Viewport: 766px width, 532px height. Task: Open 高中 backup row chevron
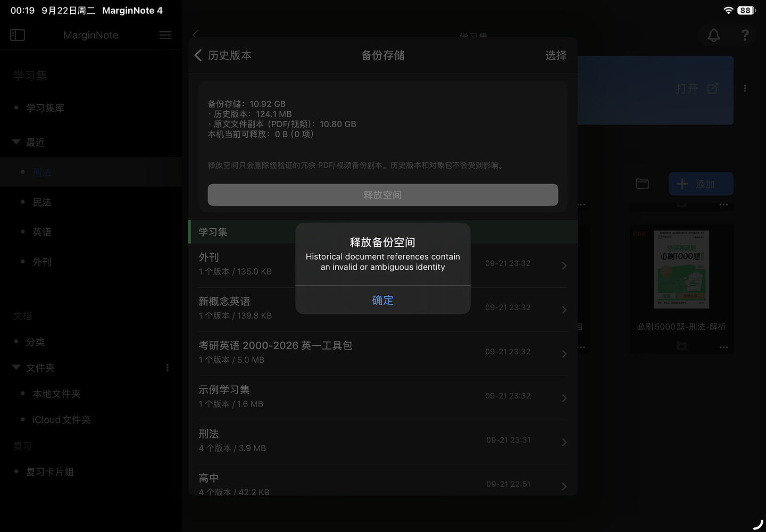click(x=564, y=486)
